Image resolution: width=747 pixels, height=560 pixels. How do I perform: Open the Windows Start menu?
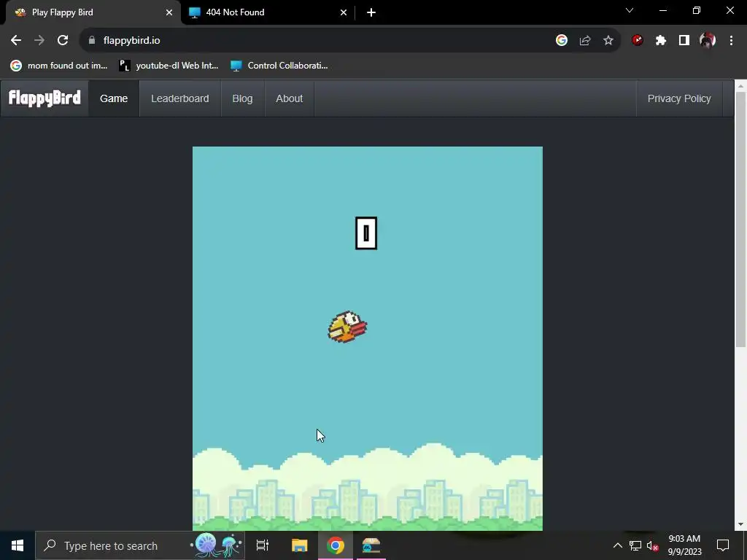18,545
